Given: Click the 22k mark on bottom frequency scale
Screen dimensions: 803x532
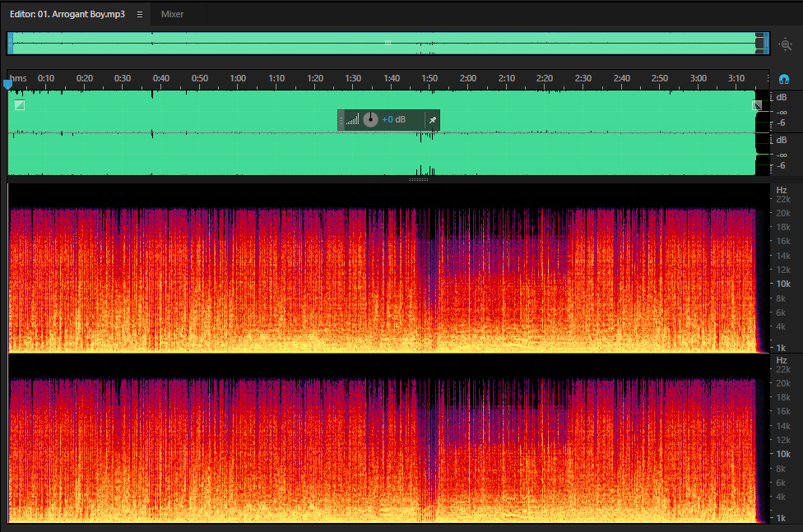Looking at the screenshot, I should pyautogui.click(x=783, y=369).
